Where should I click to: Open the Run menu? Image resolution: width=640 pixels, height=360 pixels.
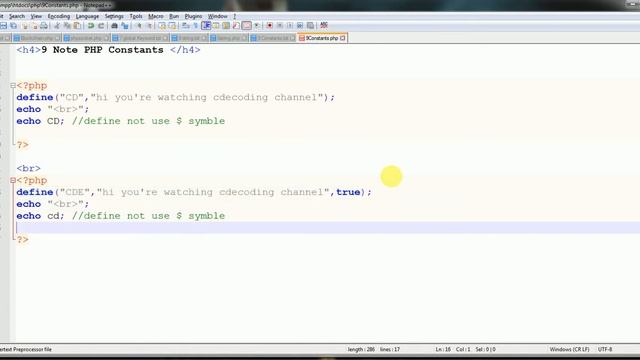[x=174, y=16]
